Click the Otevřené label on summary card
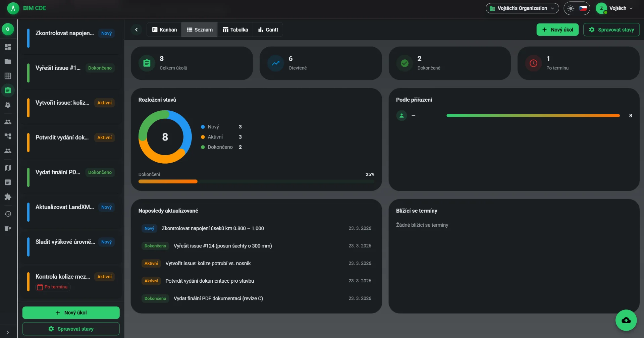The width and height of the screenshot is (644, 338). click(x=298, y=68)
